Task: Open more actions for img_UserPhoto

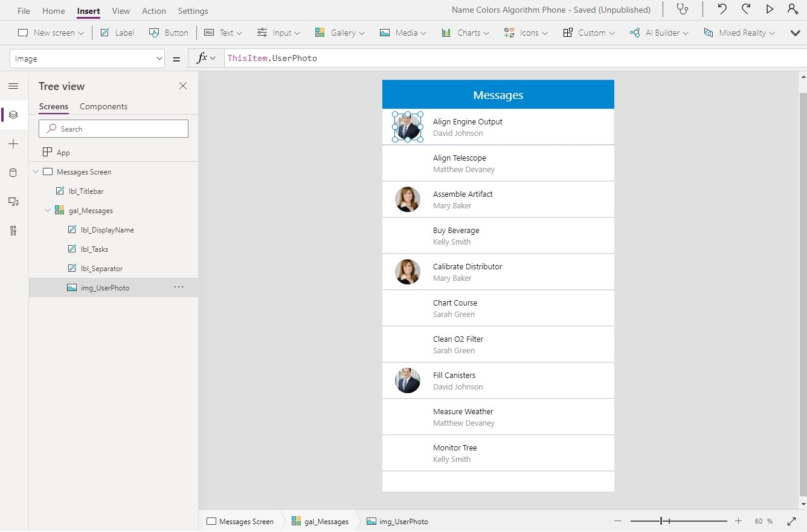Action: coord(178,287)
